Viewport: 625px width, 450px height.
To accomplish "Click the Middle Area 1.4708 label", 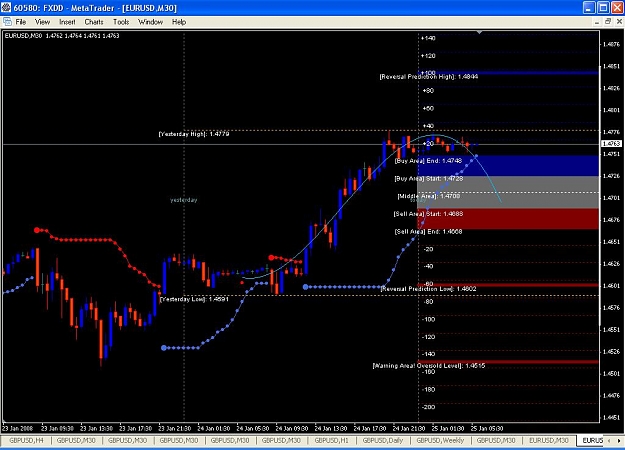I will tap(428, 196).
